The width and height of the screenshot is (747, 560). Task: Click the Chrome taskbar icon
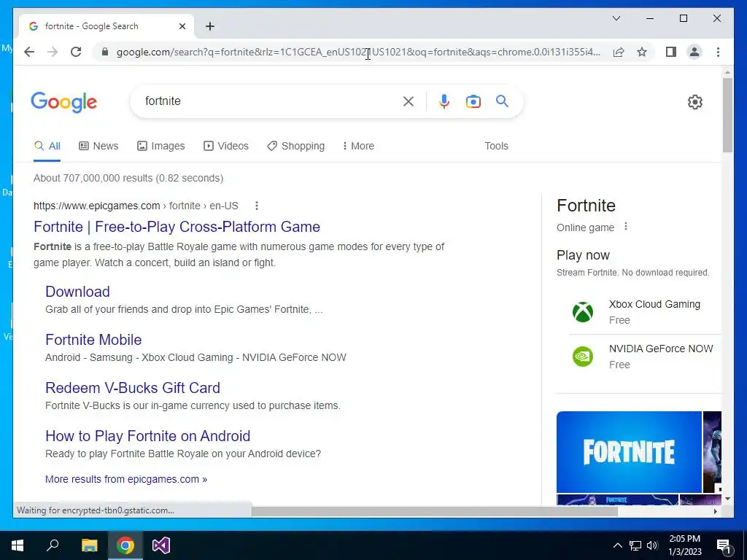125,545
